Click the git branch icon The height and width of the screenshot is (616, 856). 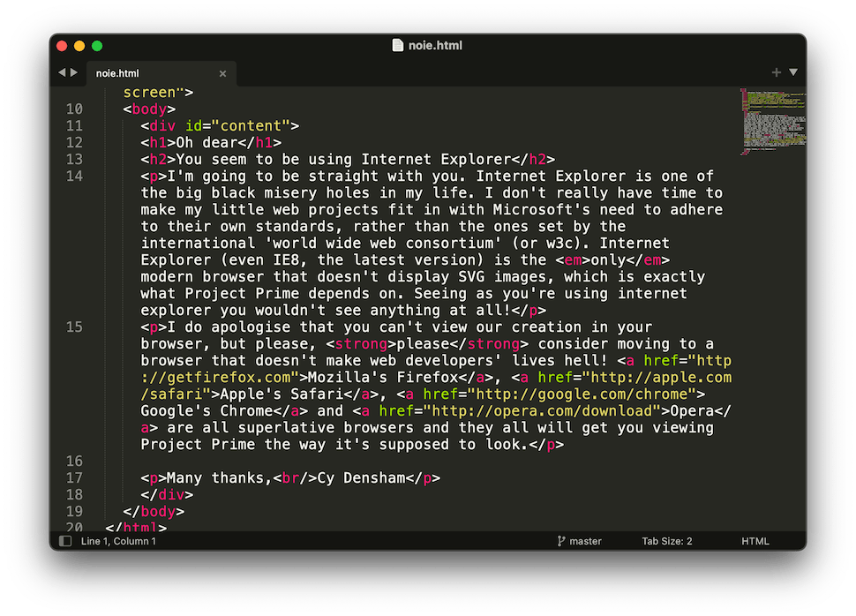[x=560, y=541]
